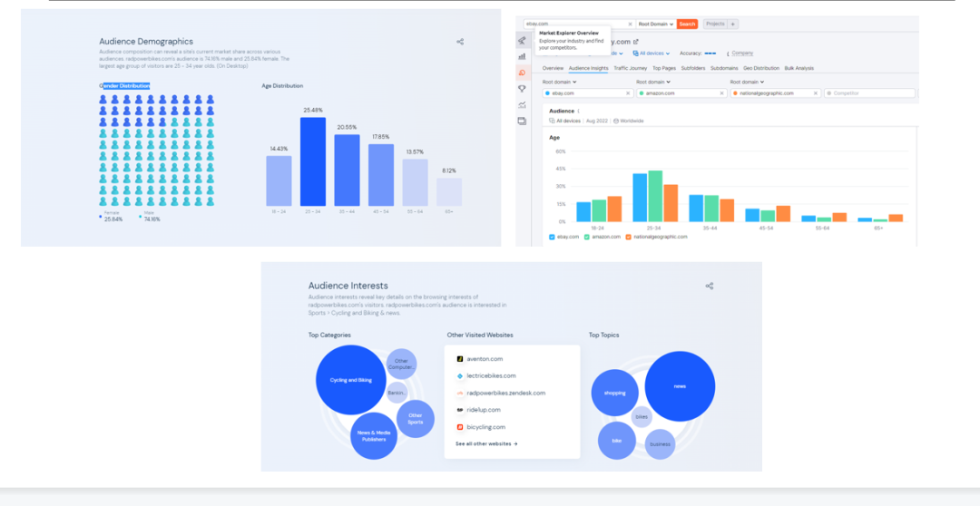The width and height of the screenshot is (980, 506).
Task: Select the highlighted orange sidebar icon
Action: 522,73
